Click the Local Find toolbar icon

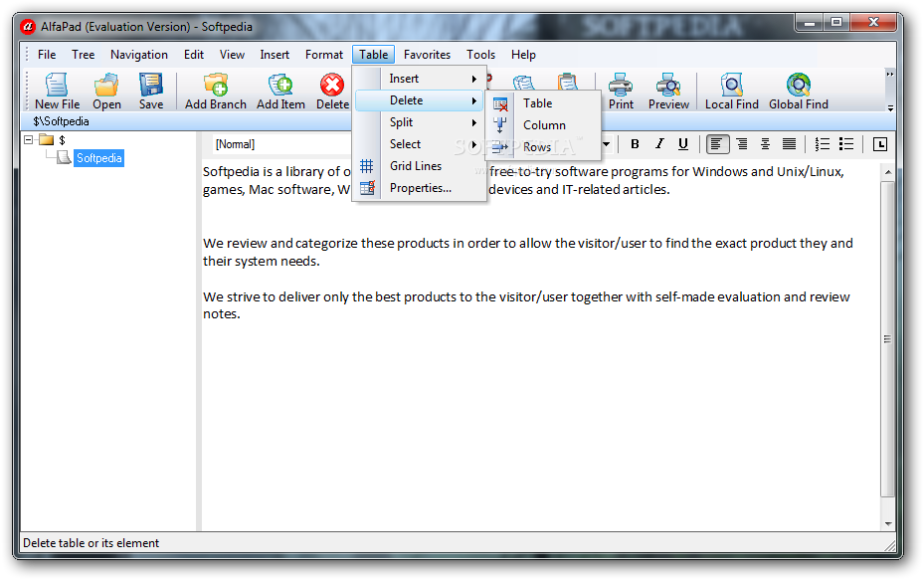pyautogui.click(x=731, y=85)
